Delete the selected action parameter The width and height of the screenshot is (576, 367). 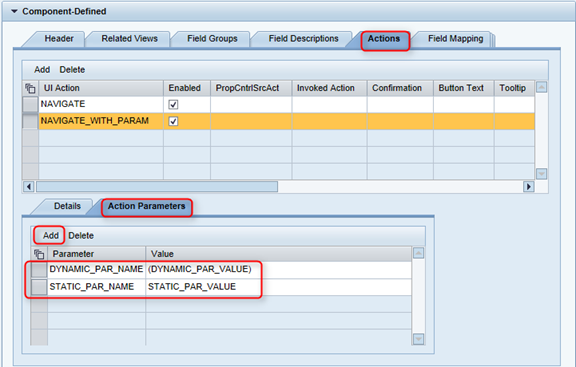[x=81, y=235]
